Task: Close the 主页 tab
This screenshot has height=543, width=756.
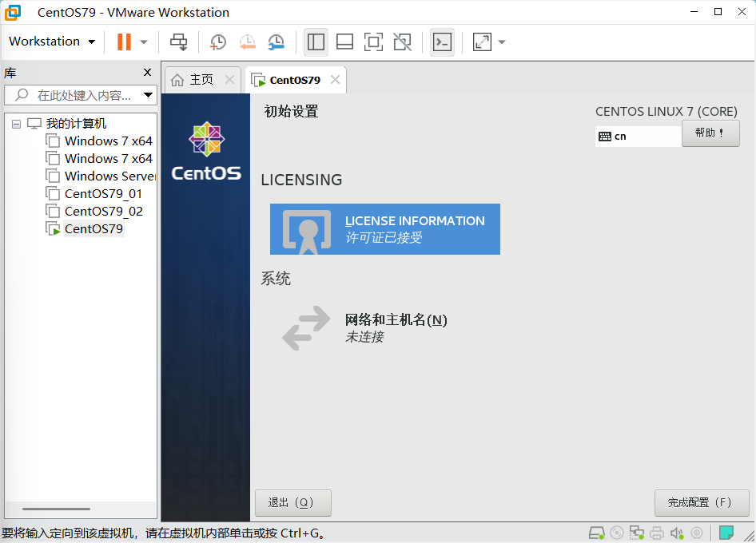Action: click(230, 80)
